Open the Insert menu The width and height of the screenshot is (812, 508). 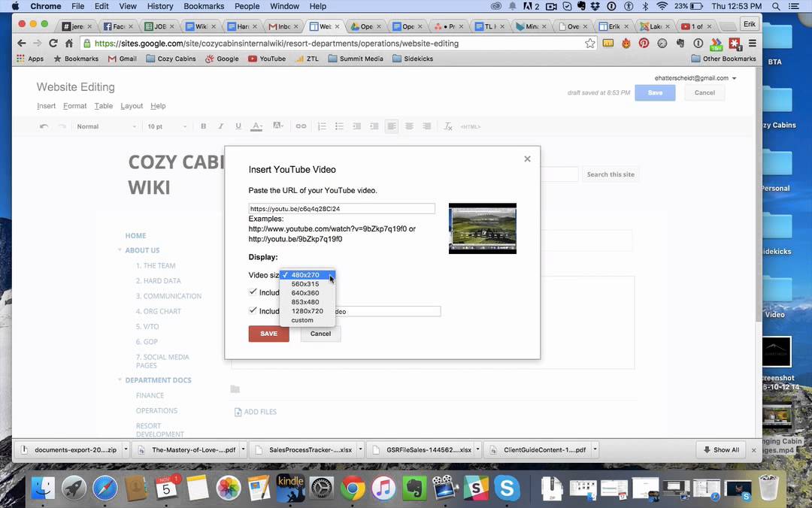coord(46,106)
